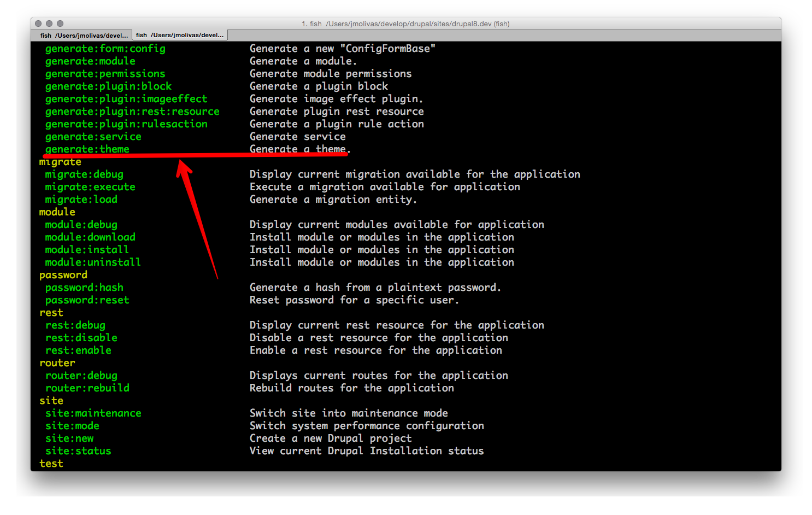
Task: Click the red close window button
Action: coord(38,24)
